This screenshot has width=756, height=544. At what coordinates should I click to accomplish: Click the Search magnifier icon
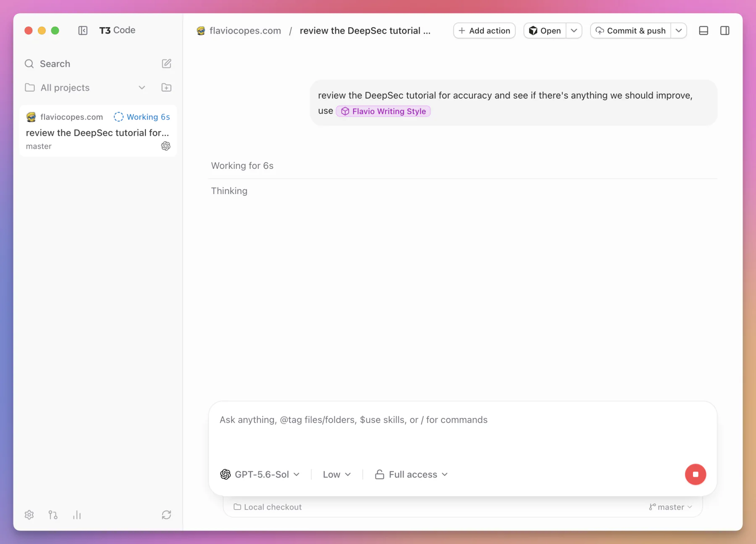[x=29, y=64]
